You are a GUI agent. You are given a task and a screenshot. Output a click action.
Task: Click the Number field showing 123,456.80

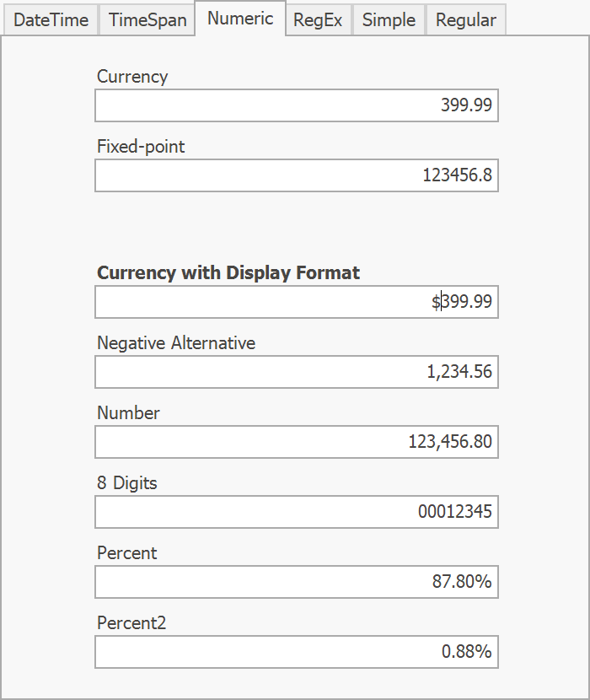(297, 442)
